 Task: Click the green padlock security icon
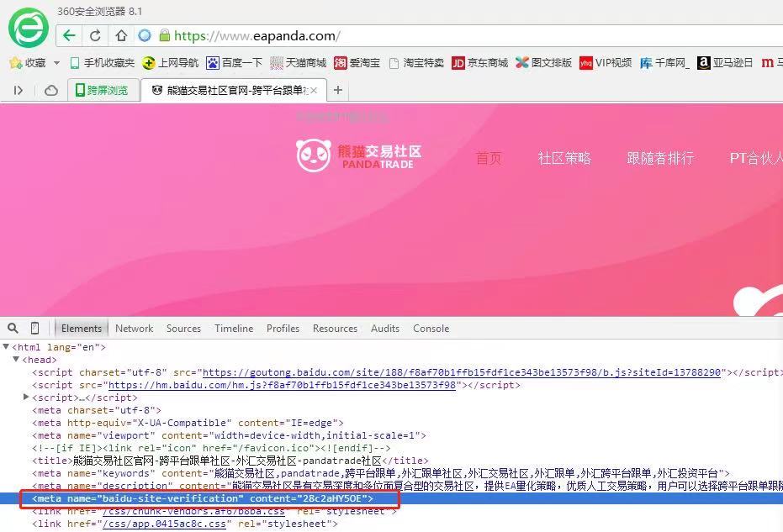pyautogui.click(x=165, y=35)
